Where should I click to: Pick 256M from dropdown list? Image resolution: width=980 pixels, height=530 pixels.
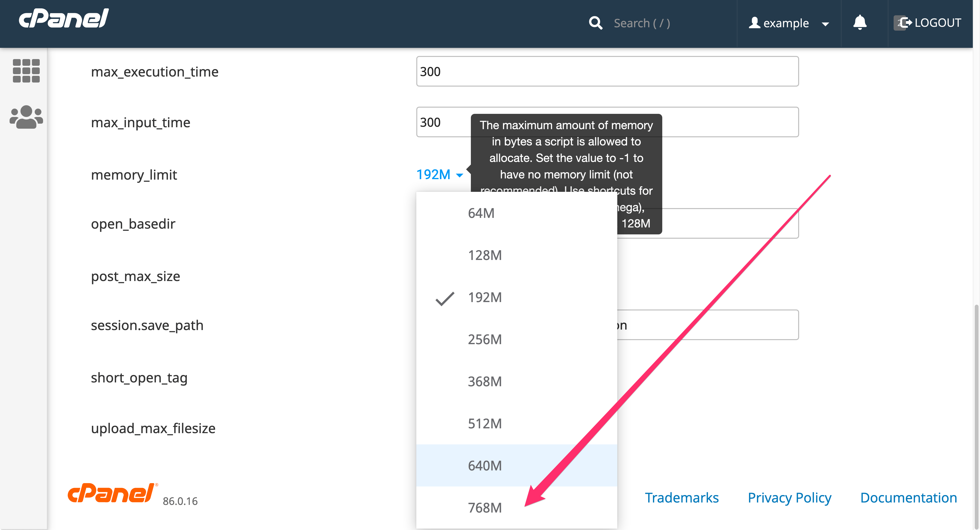point(484,339)
